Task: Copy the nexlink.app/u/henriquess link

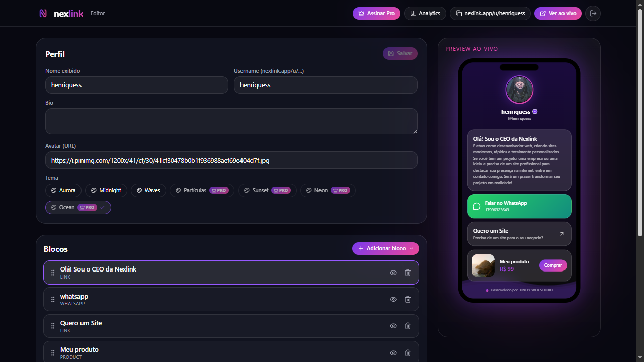Action: (x=490, y=13)
